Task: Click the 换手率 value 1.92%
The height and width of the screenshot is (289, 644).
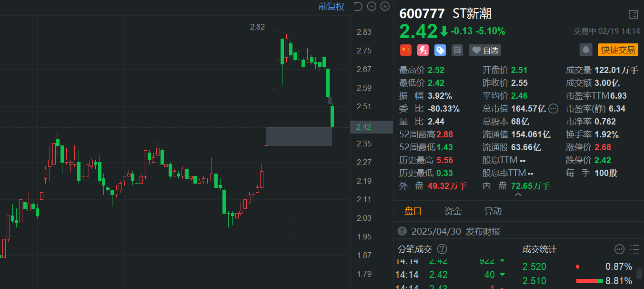Action: coord(606,134)
